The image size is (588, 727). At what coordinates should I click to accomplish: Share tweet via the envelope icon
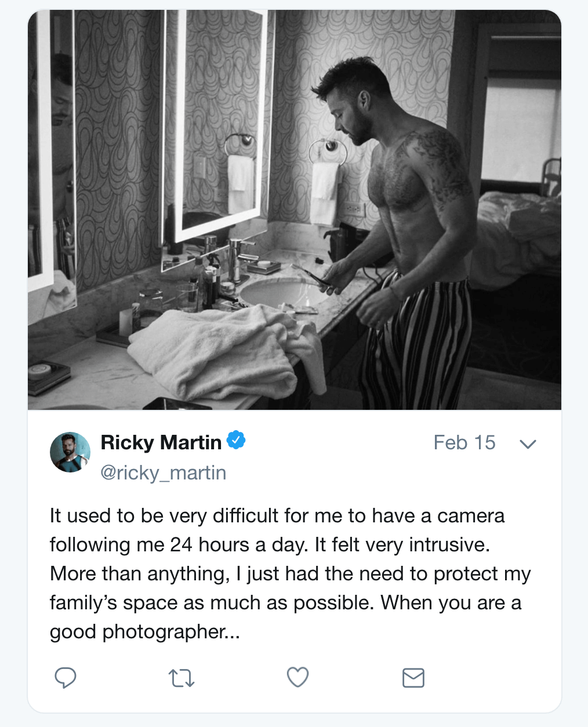click(x=413, y=677)
